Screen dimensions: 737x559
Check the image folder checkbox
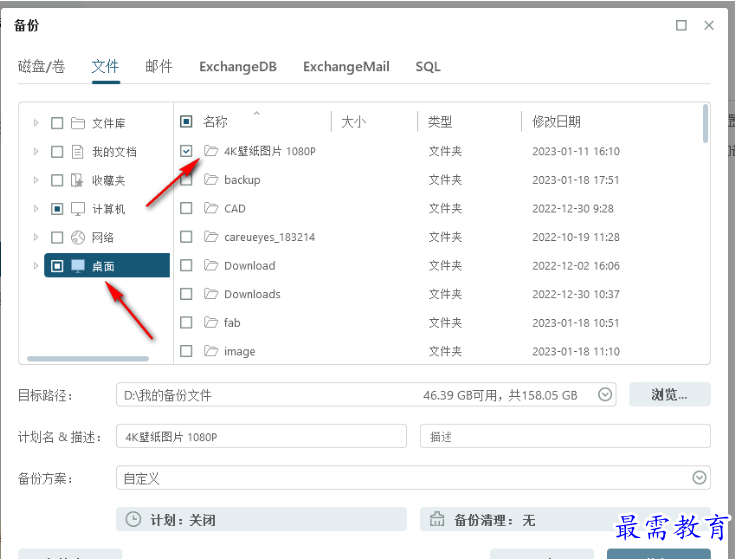[186, 351]
